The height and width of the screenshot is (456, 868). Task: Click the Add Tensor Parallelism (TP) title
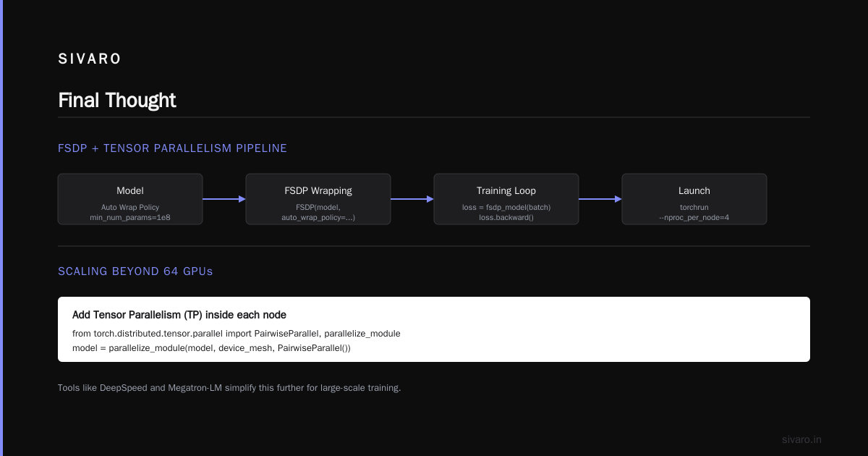point(179,315)
